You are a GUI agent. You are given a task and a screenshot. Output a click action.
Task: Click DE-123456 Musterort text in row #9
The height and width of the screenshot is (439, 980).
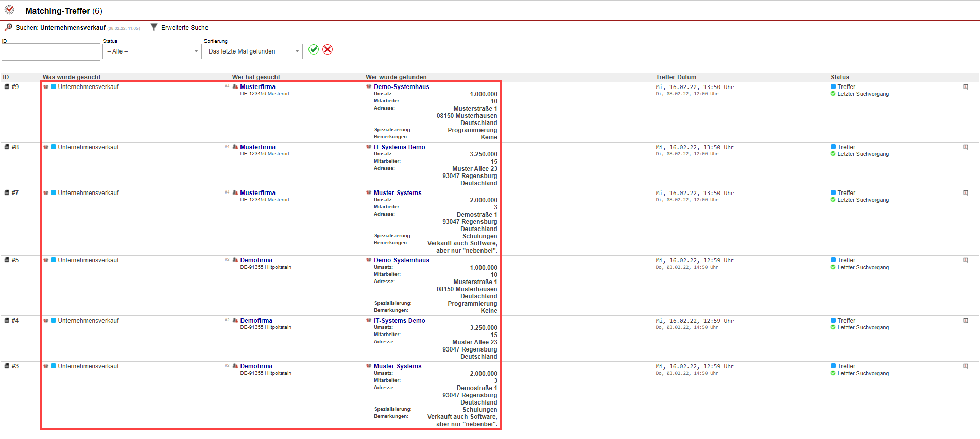click(x=265, y=94)
